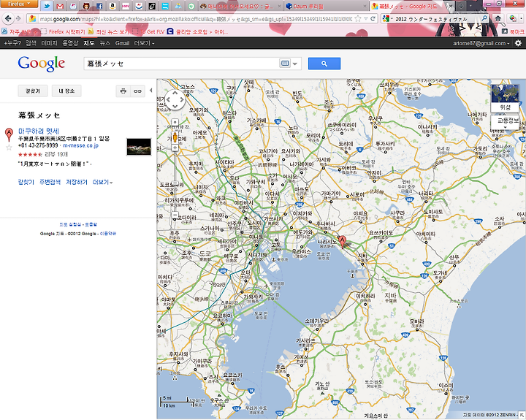Open settings gear in Google bar
The image size is (526, 420).
tap(518, 43)
